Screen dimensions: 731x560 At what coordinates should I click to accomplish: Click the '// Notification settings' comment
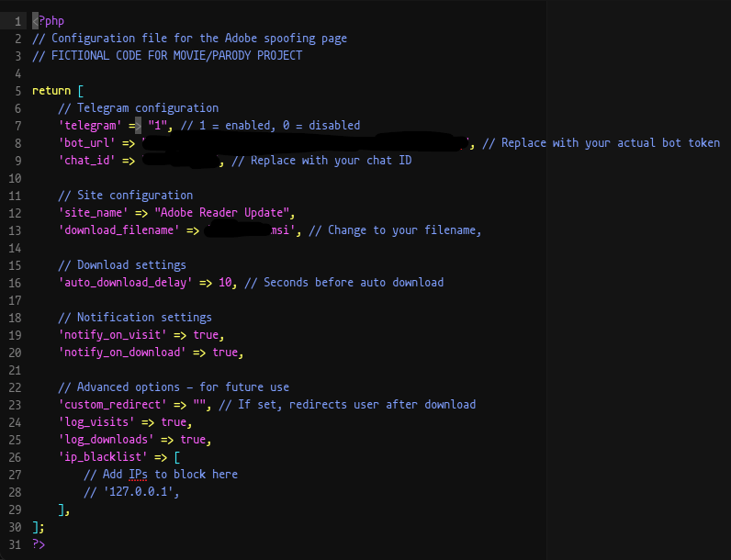(135, 318)
